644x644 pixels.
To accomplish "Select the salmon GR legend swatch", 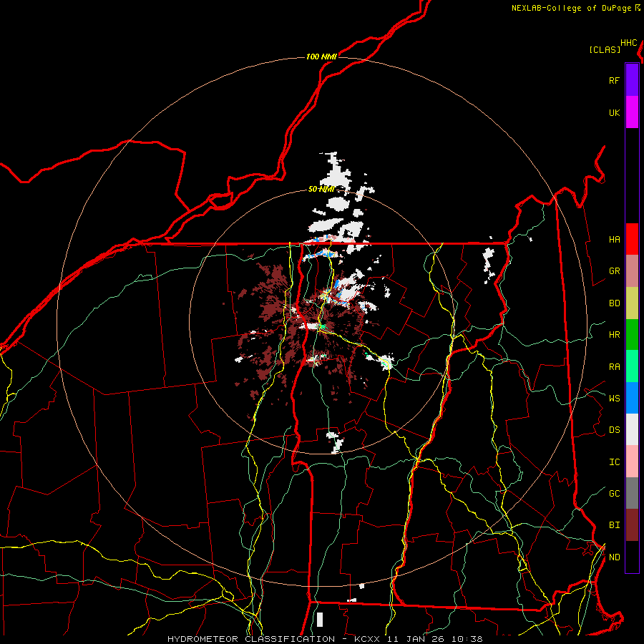I will coord(632,271).
